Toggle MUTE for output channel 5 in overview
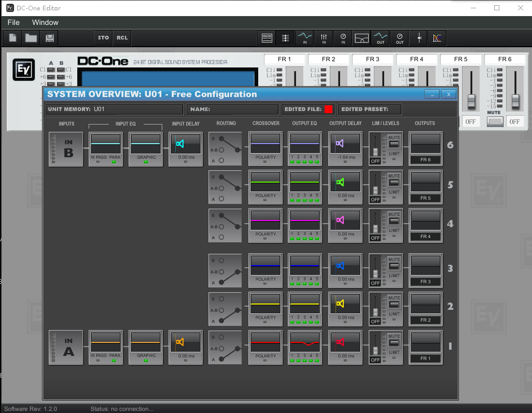Image resolution: width=532 pixels, height=413 pixels. (394, 183)
